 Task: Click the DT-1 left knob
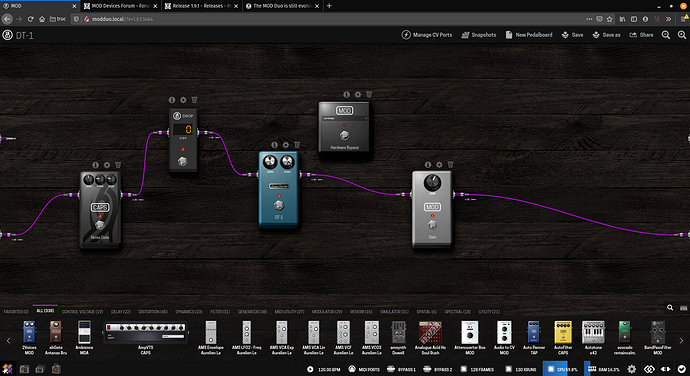pyautogui.click(x=270, y=162)
